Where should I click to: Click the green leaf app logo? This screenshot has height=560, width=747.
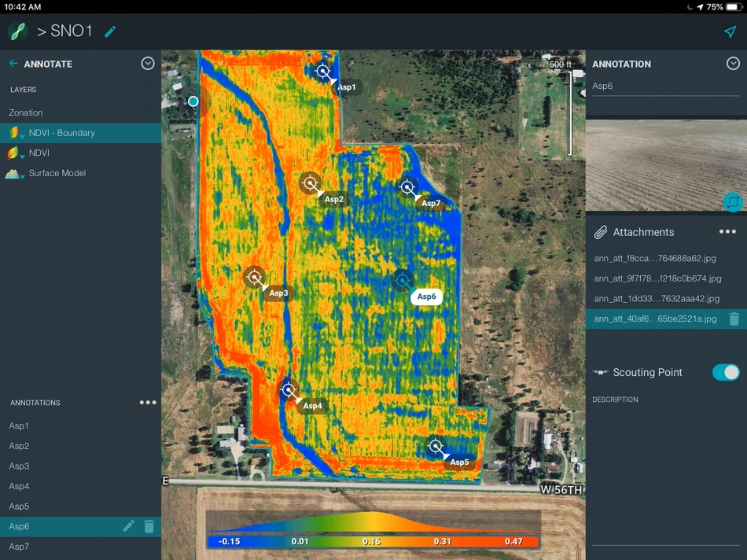point(18,31)
